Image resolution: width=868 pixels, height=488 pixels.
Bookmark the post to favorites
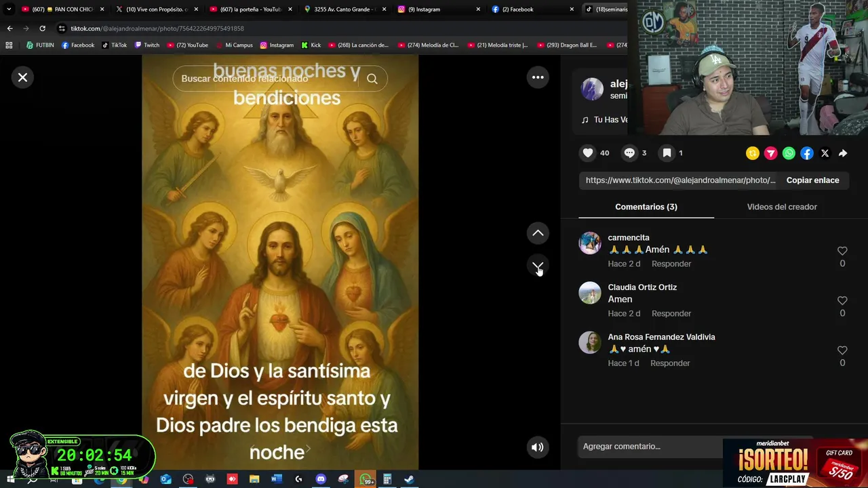[667, 153]
